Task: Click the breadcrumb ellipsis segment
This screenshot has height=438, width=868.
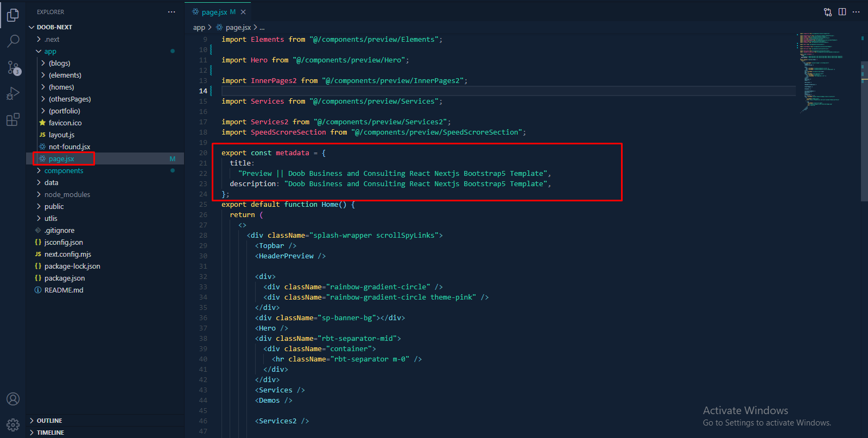Action: pos(262,28)
